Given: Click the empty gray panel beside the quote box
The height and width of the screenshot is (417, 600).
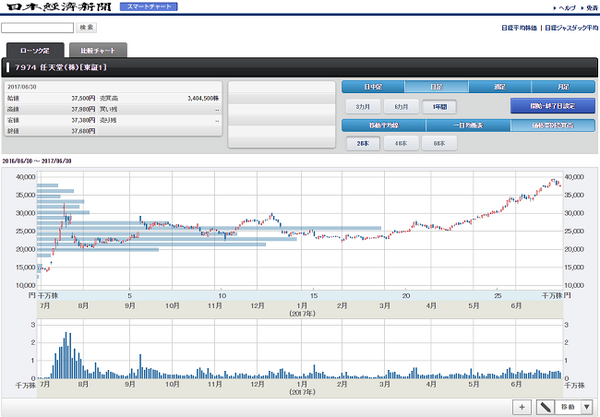Looking at the screenshot, I should [x=282, y=114].
